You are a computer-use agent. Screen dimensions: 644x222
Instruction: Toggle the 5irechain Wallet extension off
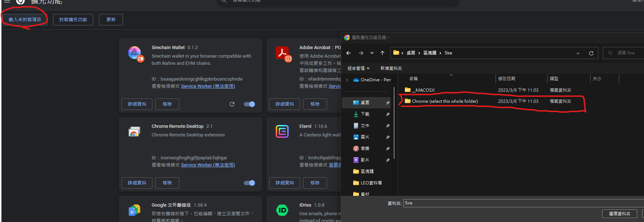(x=249, y=104)
